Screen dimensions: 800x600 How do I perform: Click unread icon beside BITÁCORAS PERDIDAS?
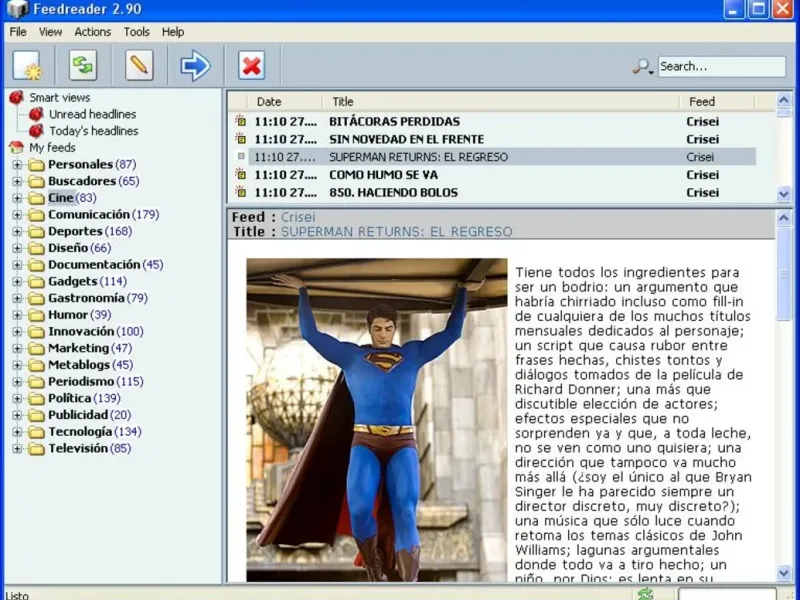coord(240,121)
